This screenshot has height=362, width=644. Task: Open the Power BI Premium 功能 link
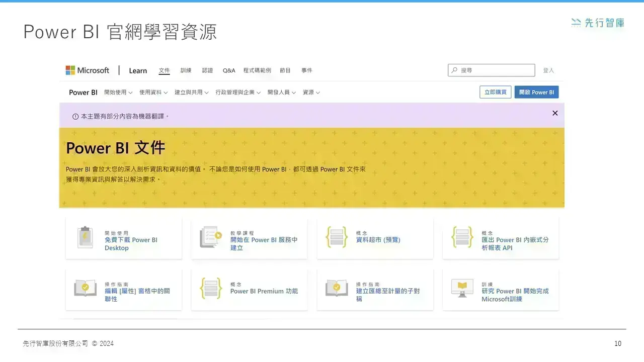tap(264, 291)
